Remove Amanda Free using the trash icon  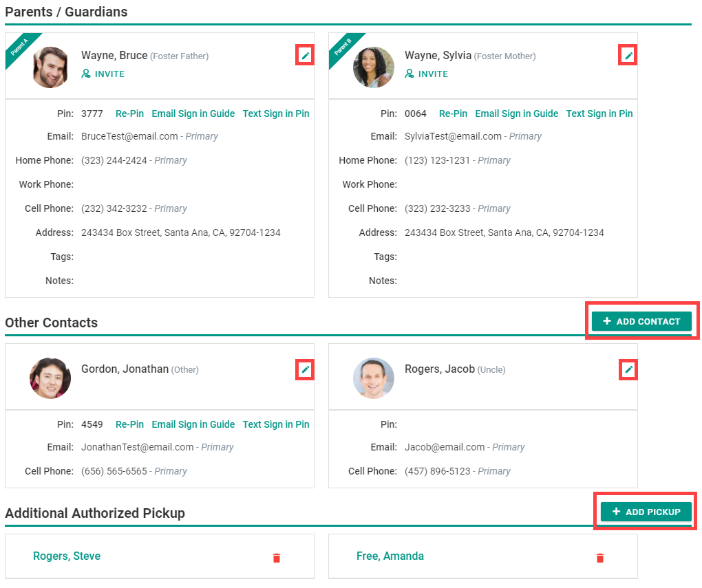pos(600,558)
